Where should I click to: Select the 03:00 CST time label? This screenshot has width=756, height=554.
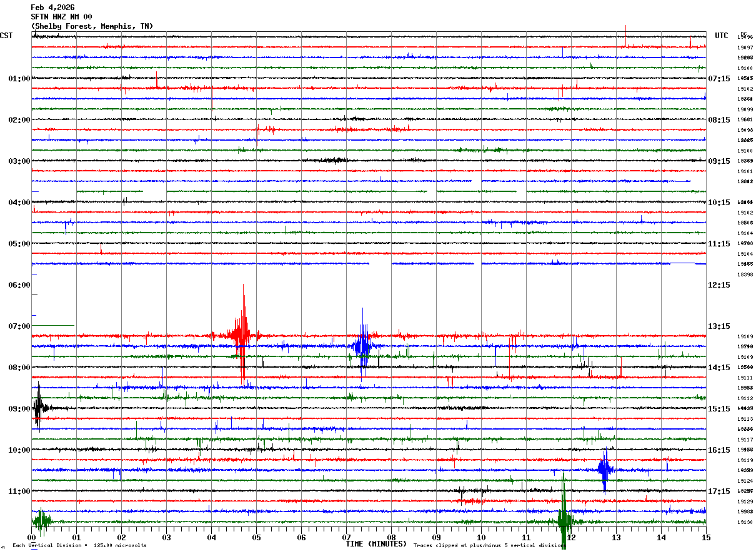pos(19,161)
